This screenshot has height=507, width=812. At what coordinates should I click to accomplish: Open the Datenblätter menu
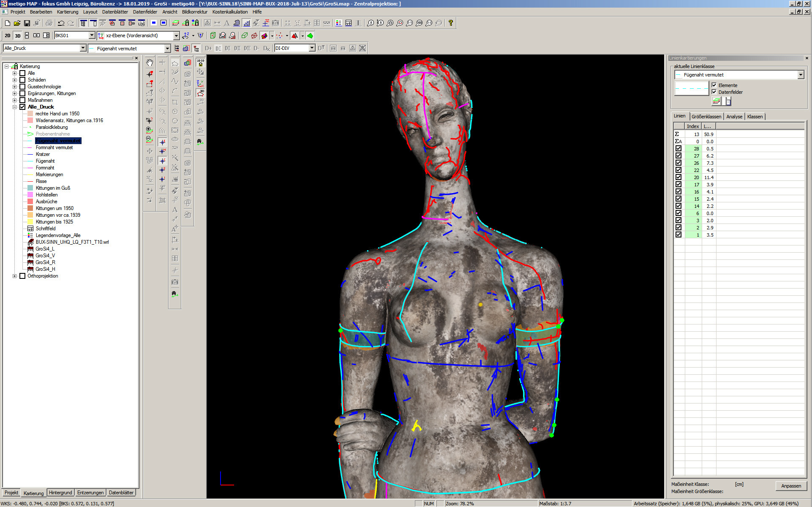pos(115,12)
